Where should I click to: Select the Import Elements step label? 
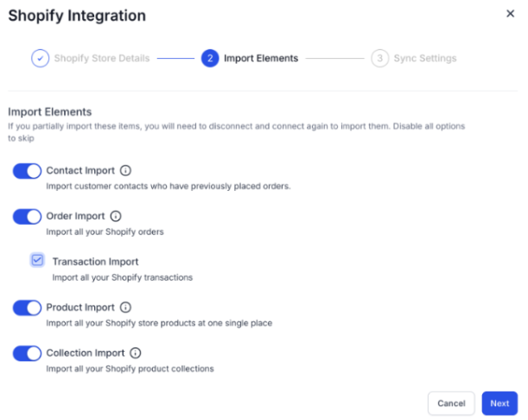(260, 59)
